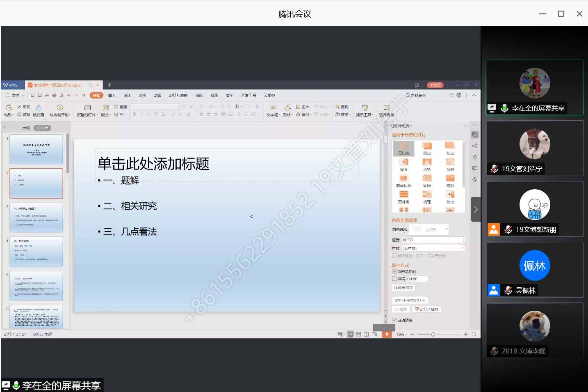
Task: Toggle the 自动预览 checkbox
Action: click(x=394, y=320)
